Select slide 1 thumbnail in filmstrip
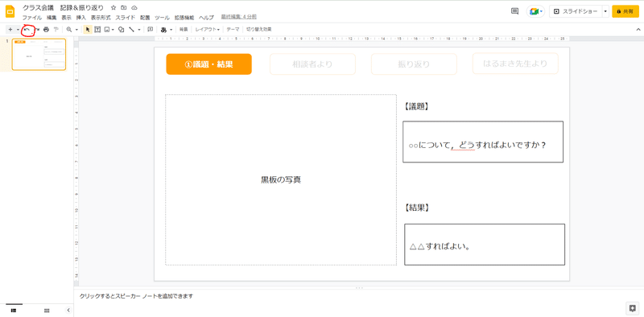This screenshot has height=317, width=644. [x=39, y=55]
